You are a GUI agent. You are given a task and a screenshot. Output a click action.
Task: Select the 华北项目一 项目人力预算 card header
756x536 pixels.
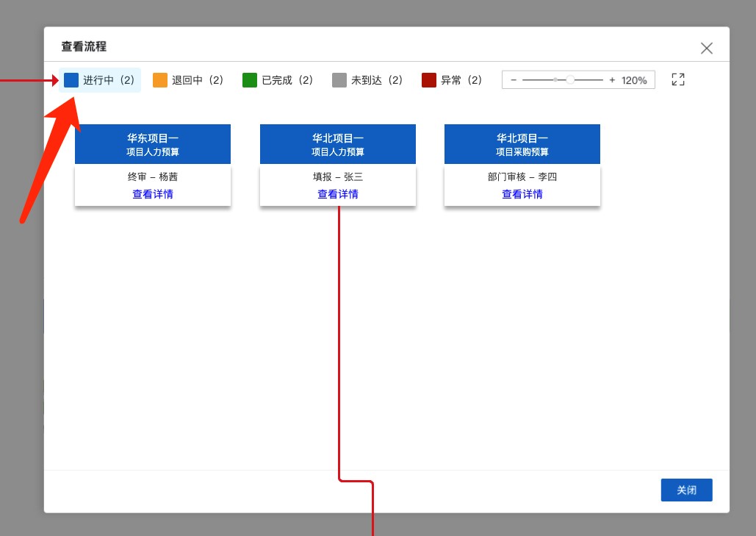click(x=338, y=144)
